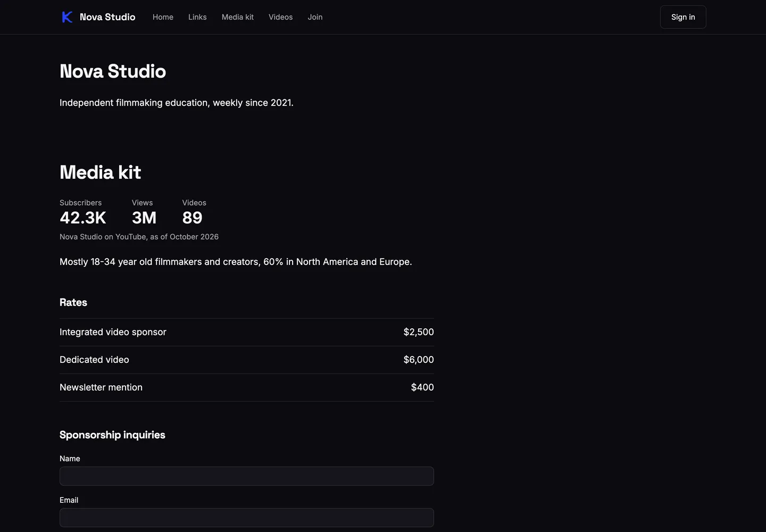
Task: Navigate to the Videos nav item
Action: coord(281,17)
